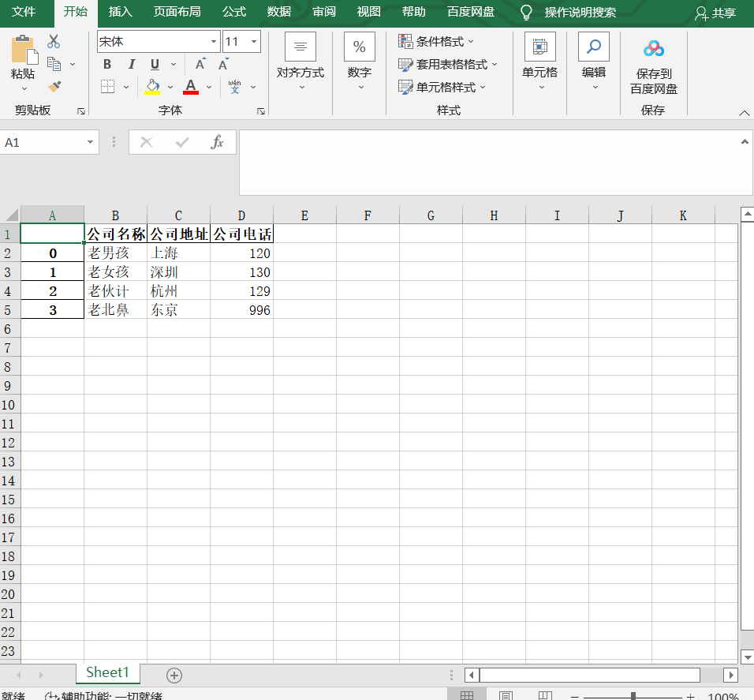Viewport: 754px width, 700px height.
Task: Collapse the ribbon chevron
Action: click(744, 113)
